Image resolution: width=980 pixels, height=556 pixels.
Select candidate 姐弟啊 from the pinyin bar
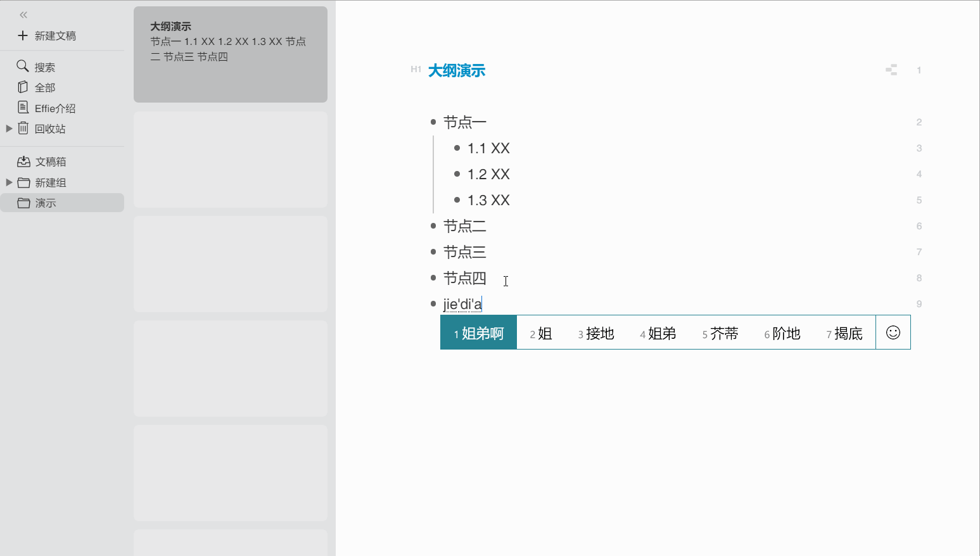click(478, 332)
